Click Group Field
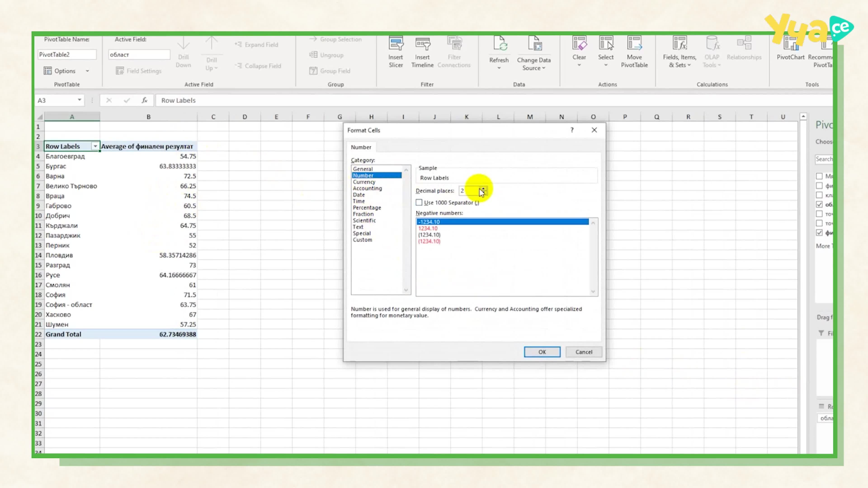The width and height of the screenshot is (868, 488). 330,71
